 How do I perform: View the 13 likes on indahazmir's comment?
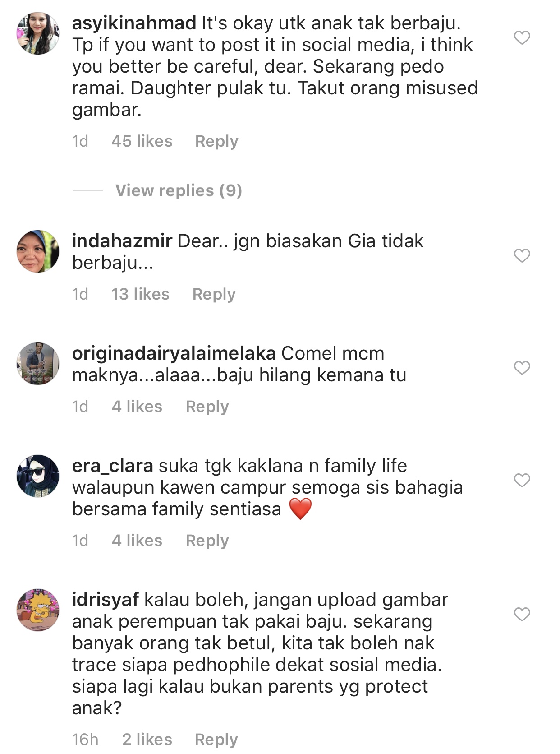point(140,294)
